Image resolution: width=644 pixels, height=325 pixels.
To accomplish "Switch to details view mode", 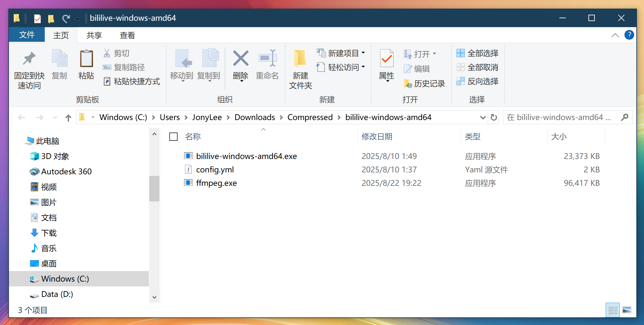I will (x=613, y=310).
